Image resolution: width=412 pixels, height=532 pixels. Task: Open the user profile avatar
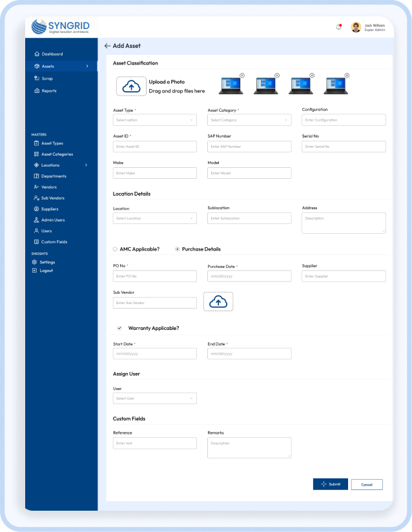(356, 27)
